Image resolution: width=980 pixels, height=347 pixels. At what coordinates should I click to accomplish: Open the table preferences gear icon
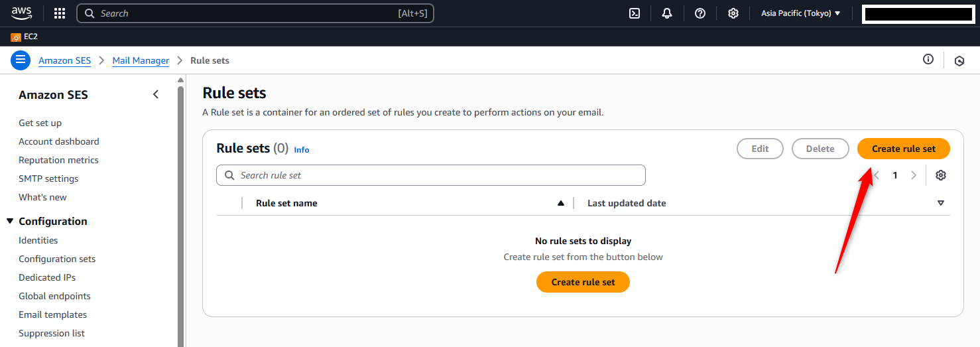tap(941, 175)
